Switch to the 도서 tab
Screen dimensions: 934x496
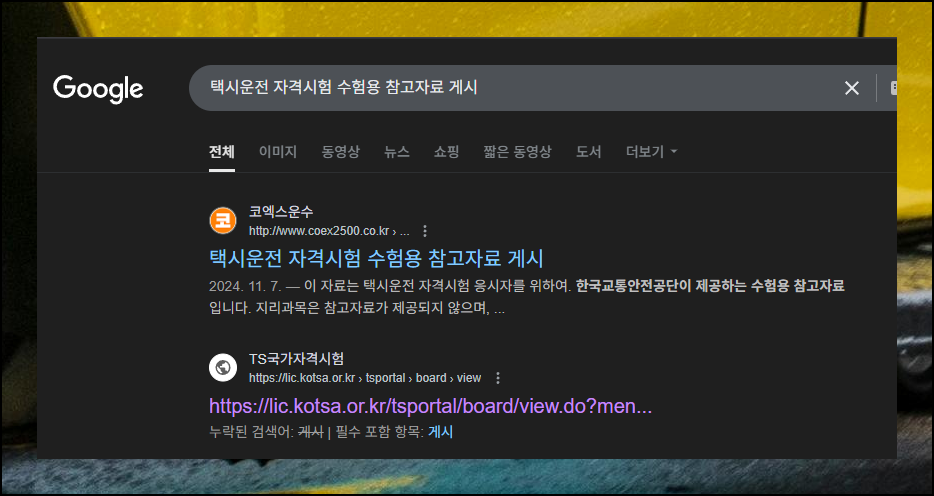pos(589,152)
